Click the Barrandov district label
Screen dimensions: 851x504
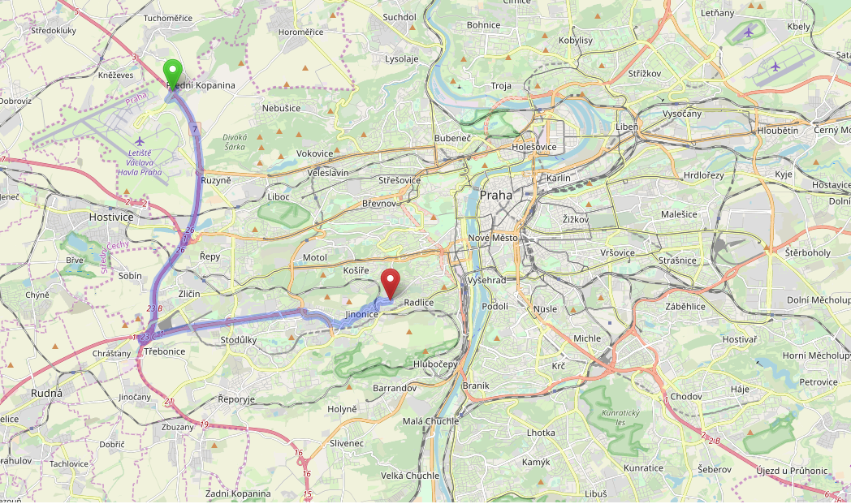pos(395,389)
